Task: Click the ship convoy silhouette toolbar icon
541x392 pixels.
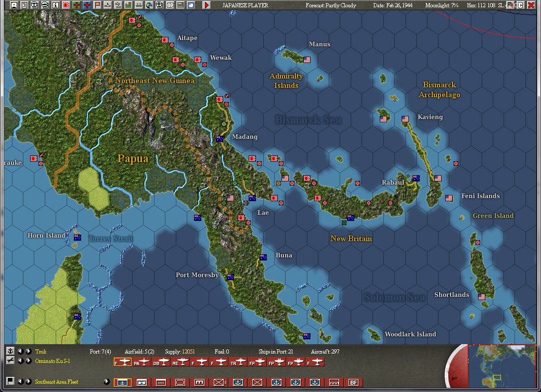Action: pos(139,5)
